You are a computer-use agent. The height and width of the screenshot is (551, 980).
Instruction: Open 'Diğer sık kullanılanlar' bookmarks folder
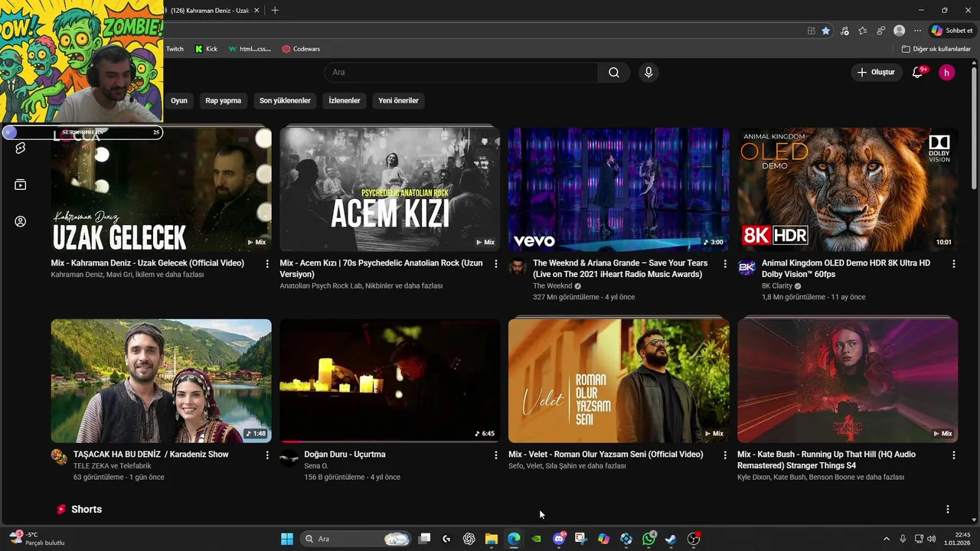(x=936, y=49)
